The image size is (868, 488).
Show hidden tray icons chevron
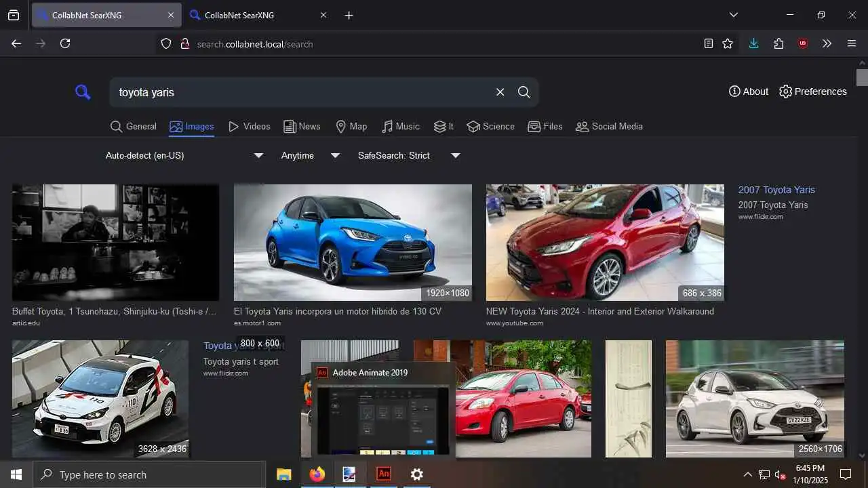pyautogui.click(x=747, y=474)
